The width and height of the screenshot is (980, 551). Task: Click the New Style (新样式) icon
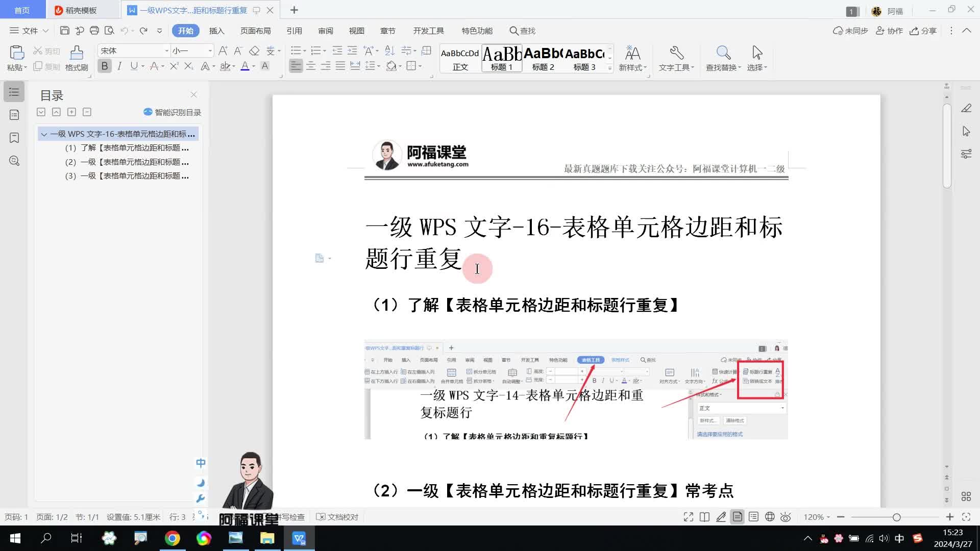point(632,53)
